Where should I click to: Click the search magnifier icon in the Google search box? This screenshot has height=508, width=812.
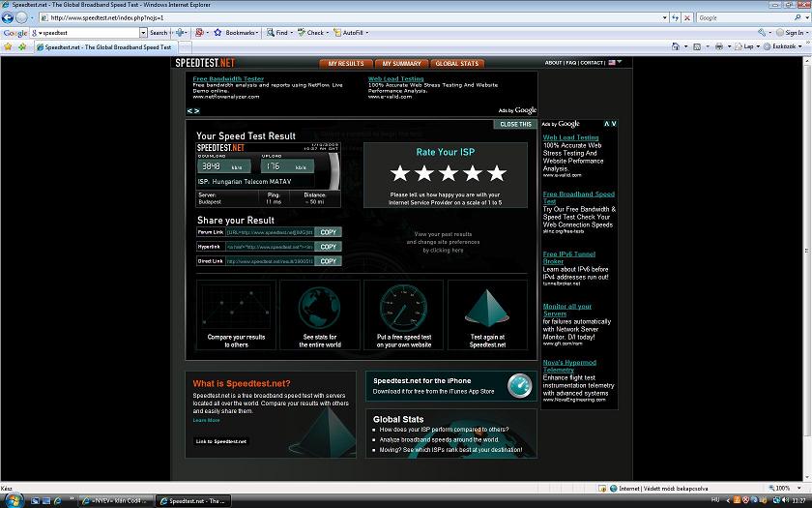pos(797,17)
